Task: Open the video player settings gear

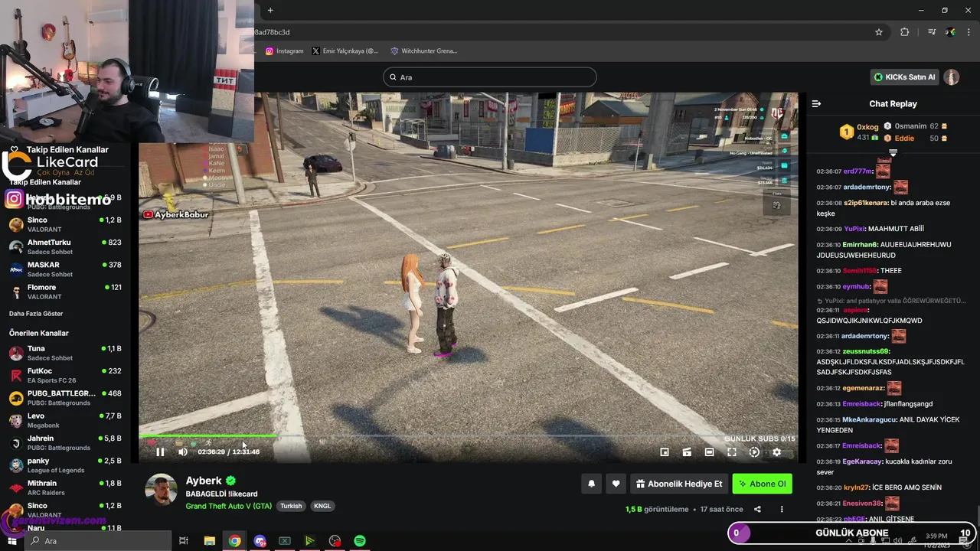Action: (776, 452)
